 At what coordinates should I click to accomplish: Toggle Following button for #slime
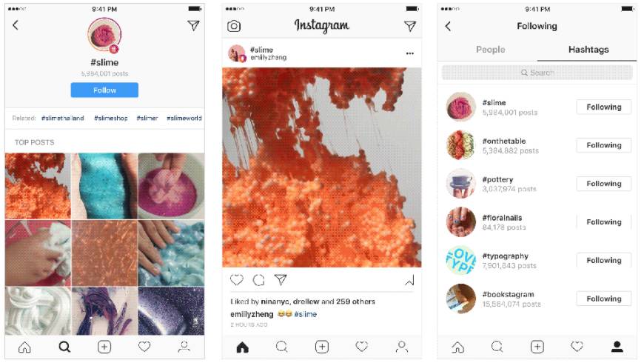(x=604, y=107)
